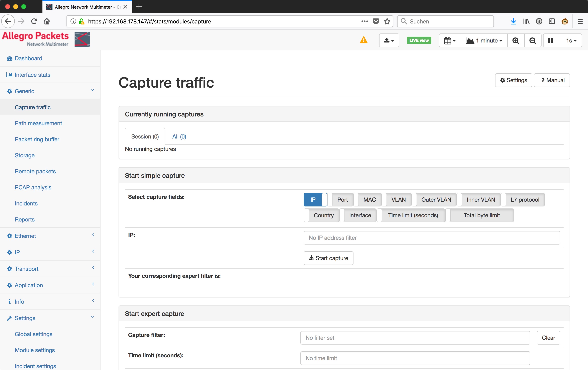Toggle the Port capture field
588x370 pixels.
[x=341, y=200]
